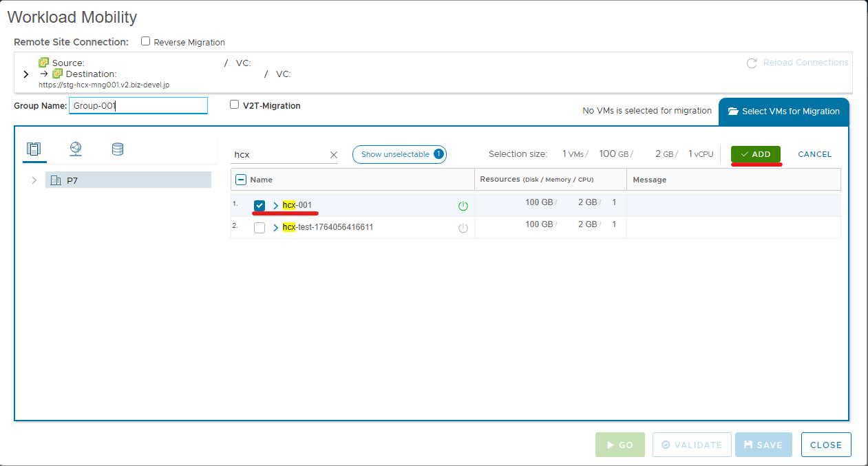Enable the Reverse Migration checkbox

pos(146,41)
